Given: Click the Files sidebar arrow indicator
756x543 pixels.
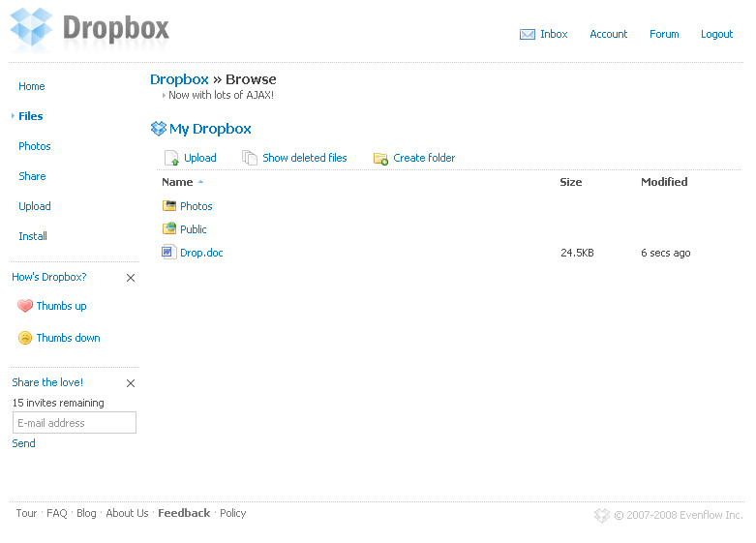Looking at the screenshot, I should point(13,116).
